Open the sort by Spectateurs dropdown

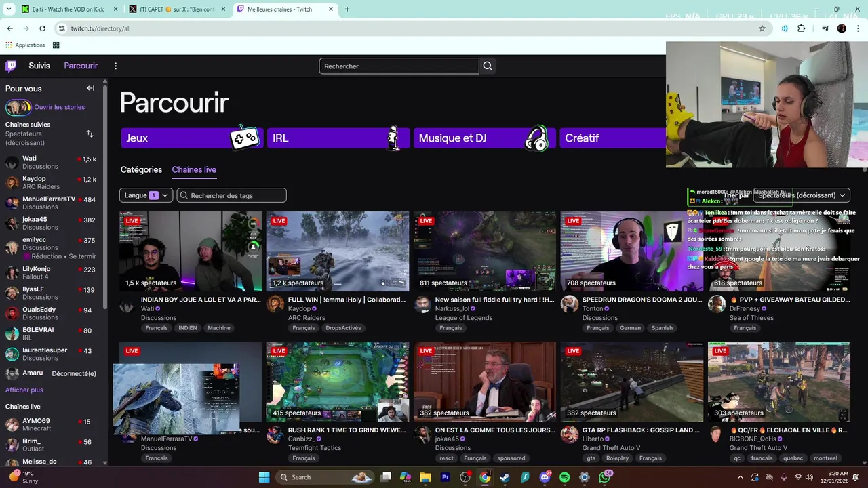[x=802, y=195]
